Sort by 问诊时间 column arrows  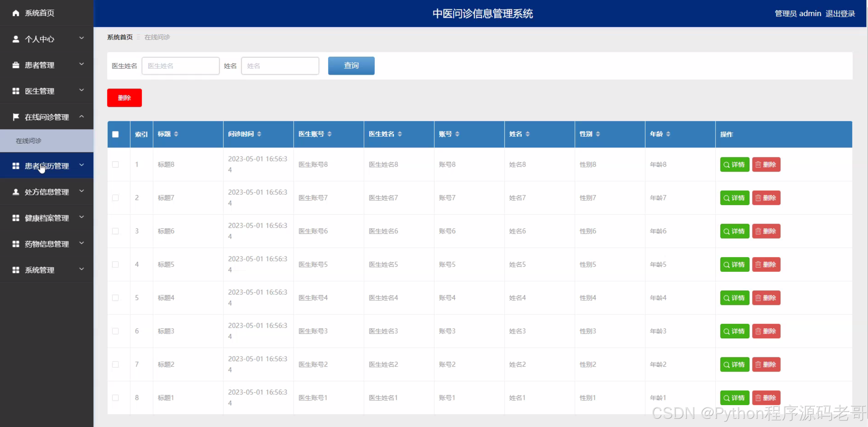(259, 134)
